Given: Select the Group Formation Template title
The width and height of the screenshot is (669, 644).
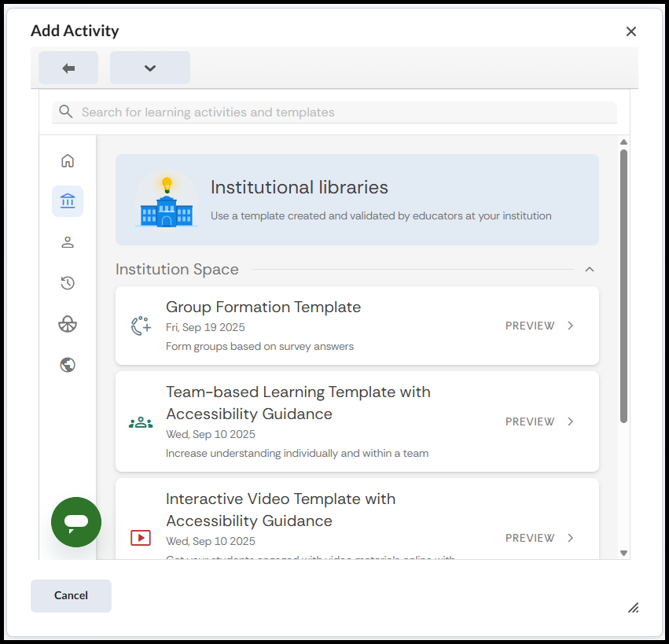Looking at the screenshot, I should [x=263, y=307].
